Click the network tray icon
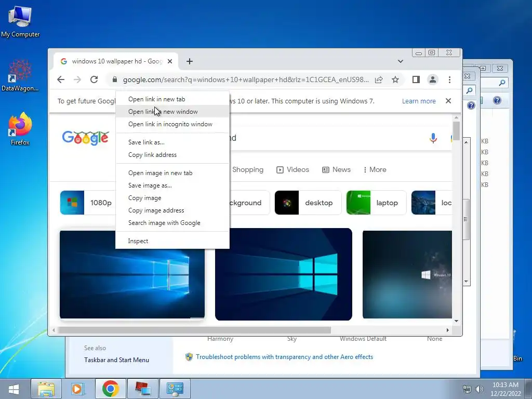Screen dimensions: 532x399 [x=467, y=389]
